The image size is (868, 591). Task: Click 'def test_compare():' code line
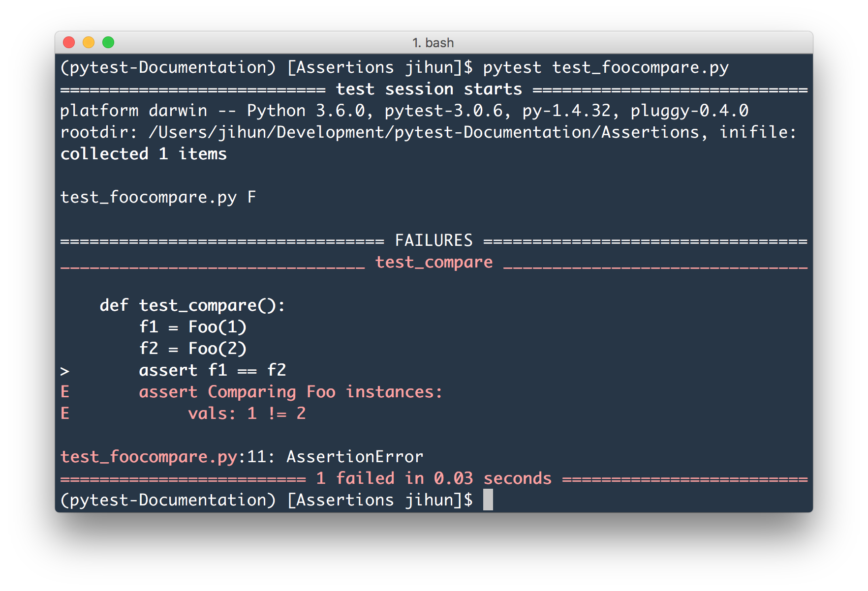pyautogui.click(x=192, y=306)
